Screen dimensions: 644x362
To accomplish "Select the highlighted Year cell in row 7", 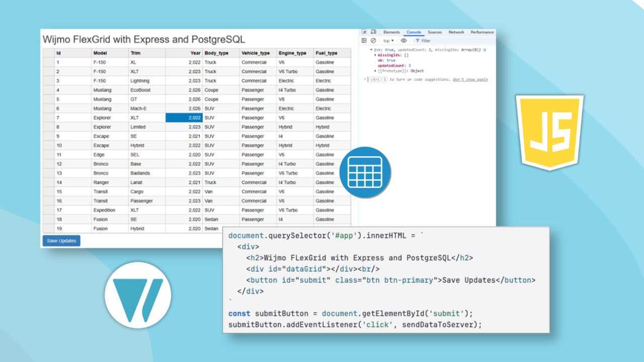I will coord(184,118).
